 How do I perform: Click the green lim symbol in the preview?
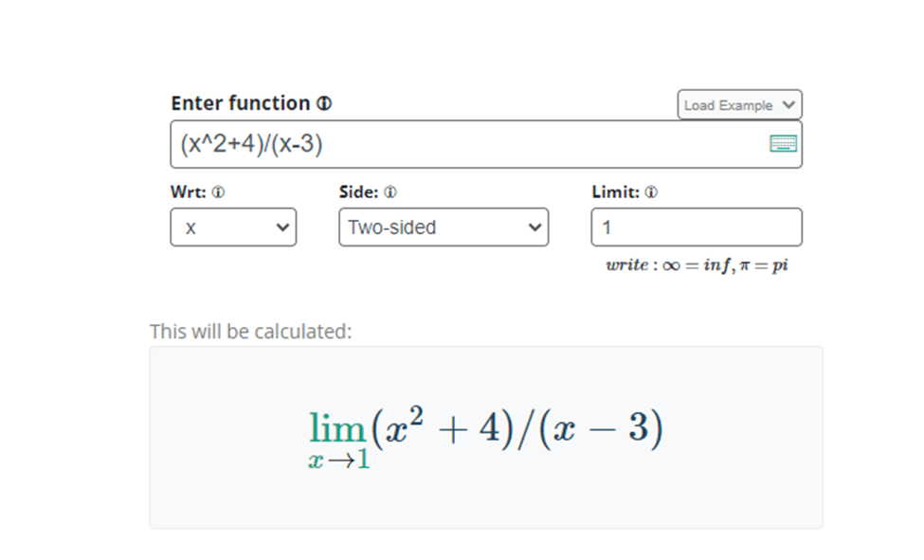click(337, 427)
